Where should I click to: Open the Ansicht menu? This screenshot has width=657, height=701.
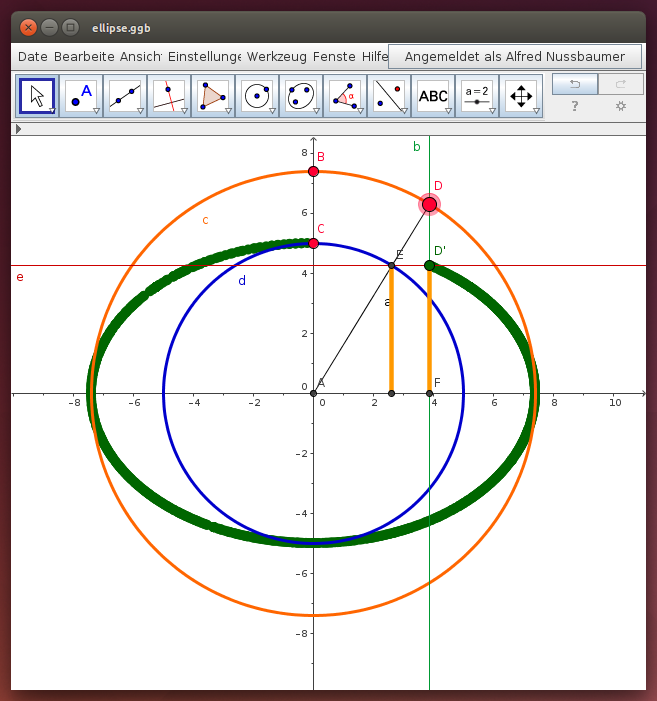click(x=140, y=57)
